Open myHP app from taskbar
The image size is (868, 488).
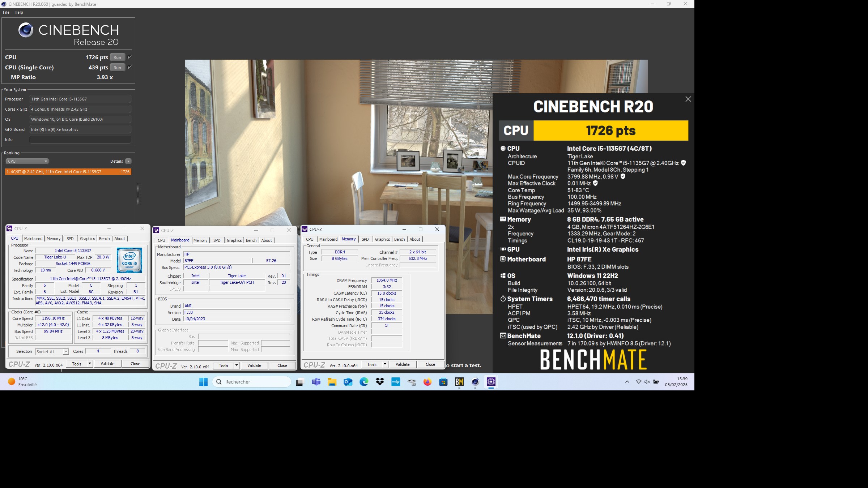(396, 382)
